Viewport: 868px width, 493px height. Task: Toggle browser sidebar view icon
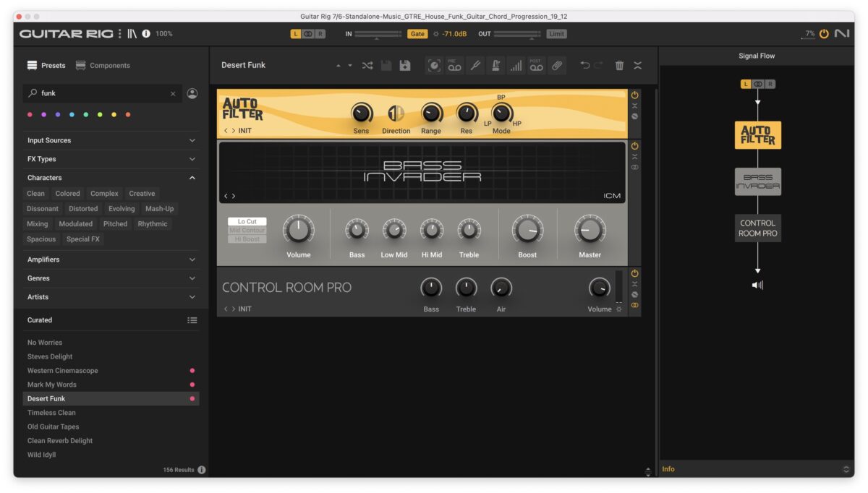point(132,33)
